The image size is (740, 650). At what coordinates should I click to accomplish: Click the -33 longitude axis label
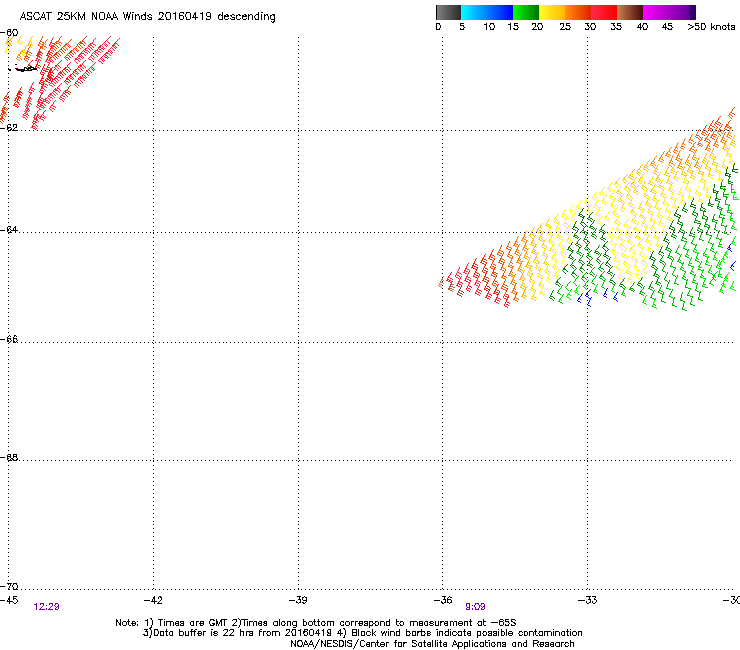click(x=588, y=600)
